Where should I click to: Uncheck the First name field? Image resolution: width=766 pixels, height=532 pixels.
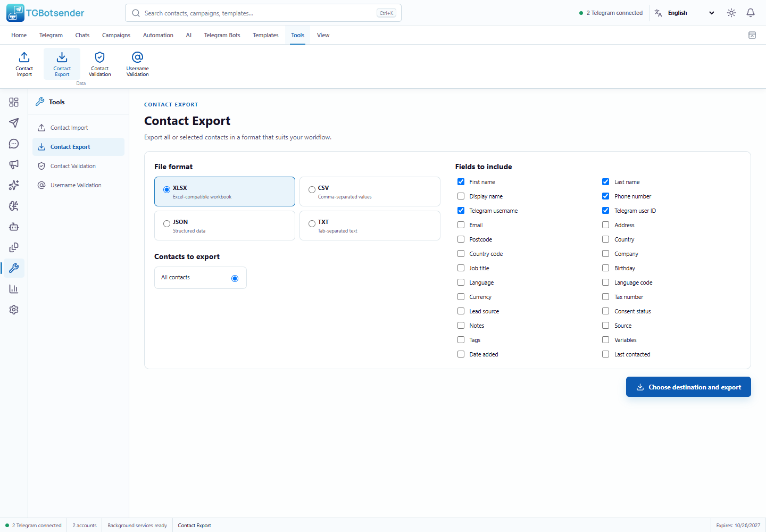(461, 182)
